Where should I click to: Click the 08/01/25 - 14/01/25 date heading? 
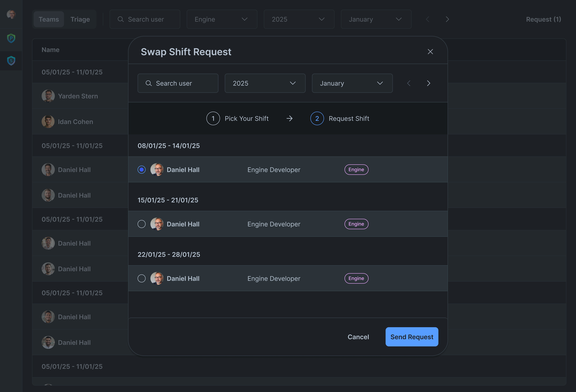[x=169, y=146]
